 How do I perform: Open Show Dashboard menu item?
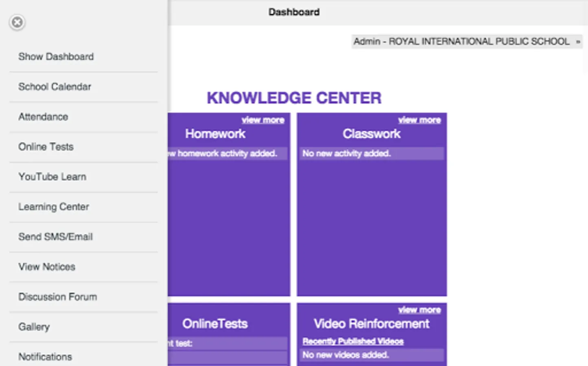56,57
